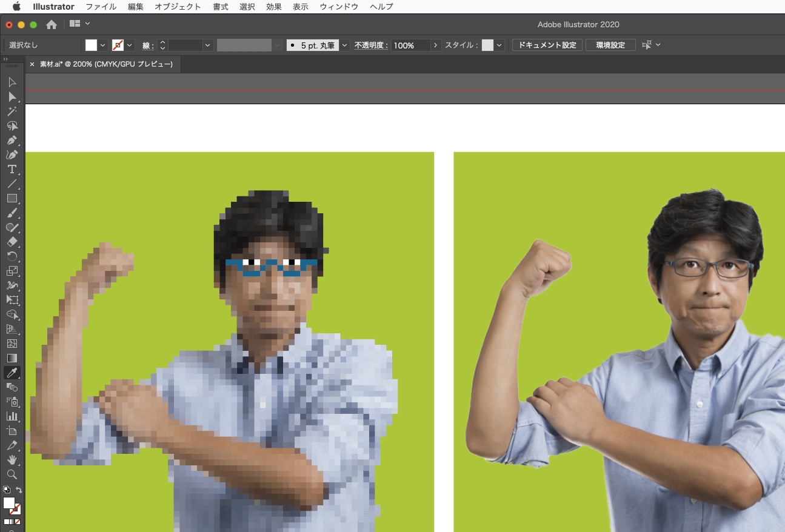Open the オブジェクト menu
785x532 pixels.
178,7
